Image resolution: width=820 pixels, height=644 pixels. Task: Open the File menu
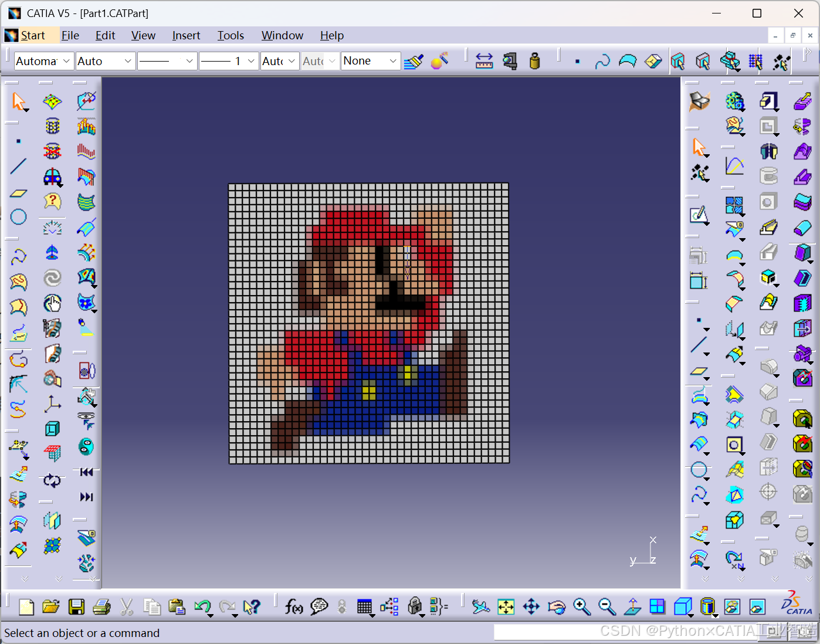[70, 36]
